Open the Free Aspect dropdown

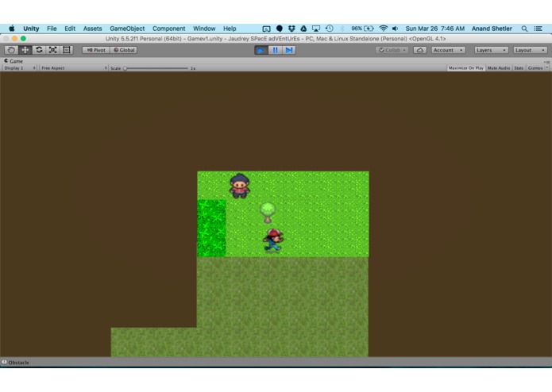click(x=74, y=68)
